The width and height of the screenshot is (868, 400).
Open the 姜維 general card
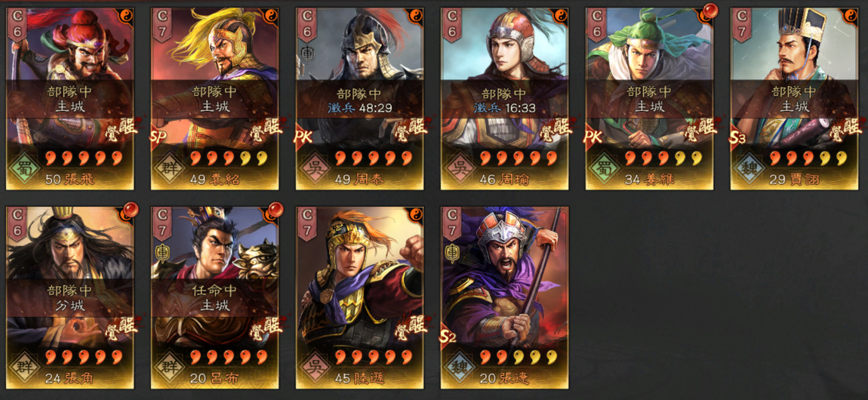click(x=650, y=98)
